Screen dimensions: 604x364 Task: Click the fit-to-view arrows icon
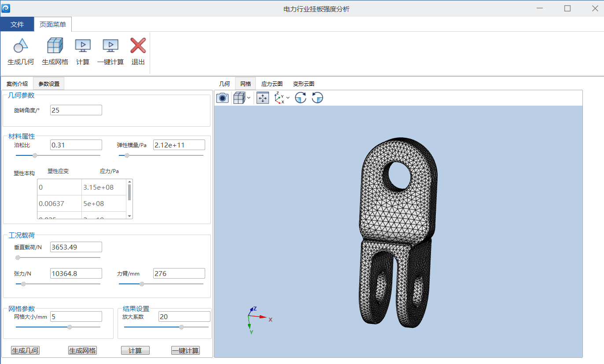tap(263, 98)
